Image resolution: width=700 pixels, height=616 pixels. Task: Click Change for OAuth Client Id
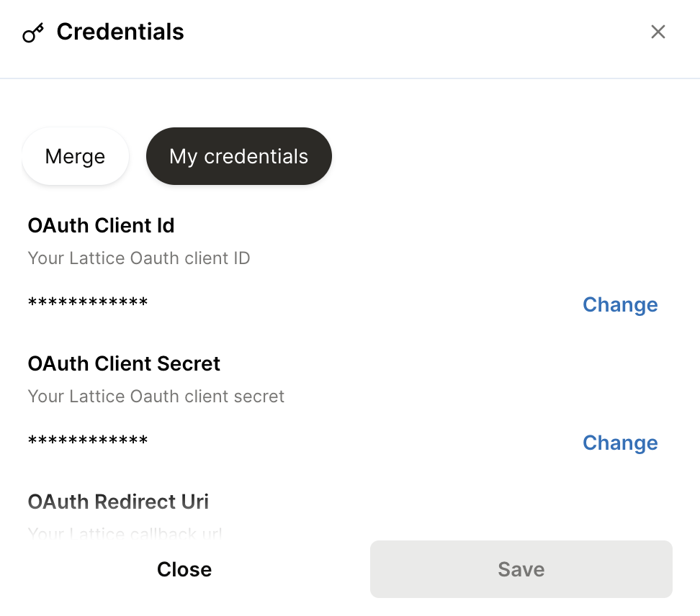pos(619,304)
